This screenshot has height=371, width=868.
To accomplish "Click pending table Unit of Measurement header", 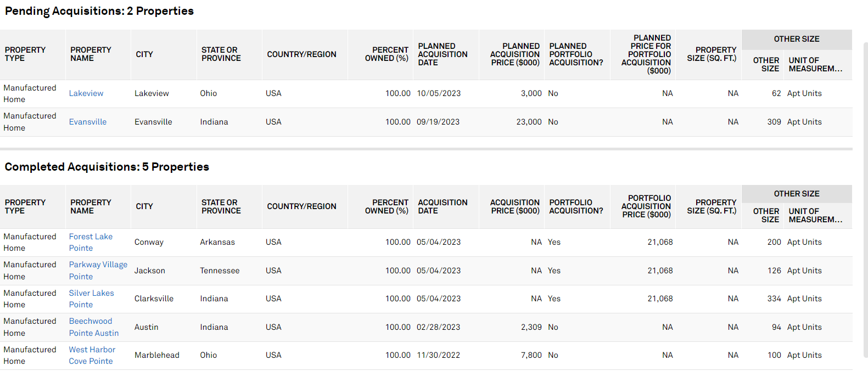I will [815, 64].
